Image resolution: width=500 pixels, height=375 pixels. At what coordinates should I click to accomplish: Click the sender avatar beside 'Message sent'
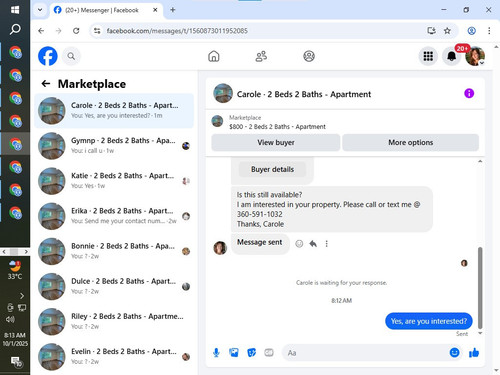(220, 248)
